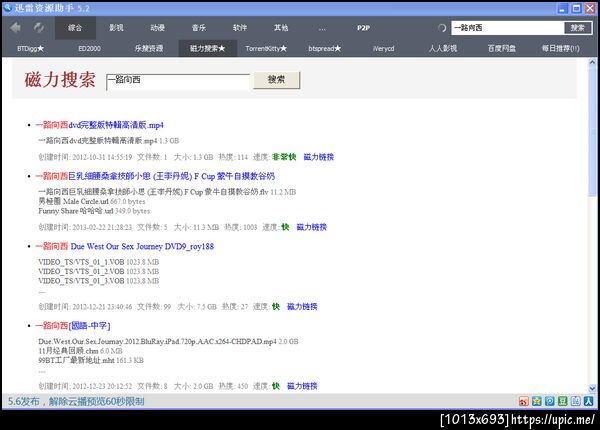Image resolution: width=600 pixels, height=430 pixels.
Task: Click the Due.West BluRay iPad 720p mp4 file
Action: point(157,341)
